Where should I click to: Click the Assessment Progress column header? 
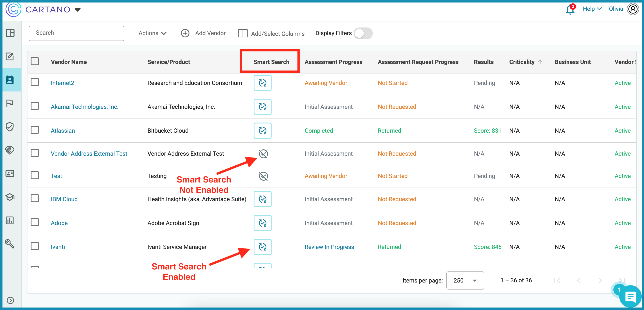coord(333,62)
